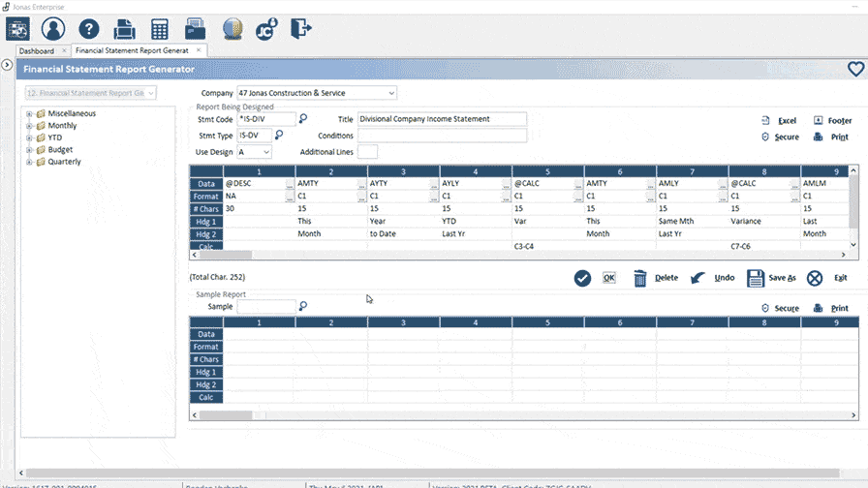This screenshot has width=868, height=488.
Task: Look up Stmt Type with magnifier icon
Action: [x=279, y=135]
